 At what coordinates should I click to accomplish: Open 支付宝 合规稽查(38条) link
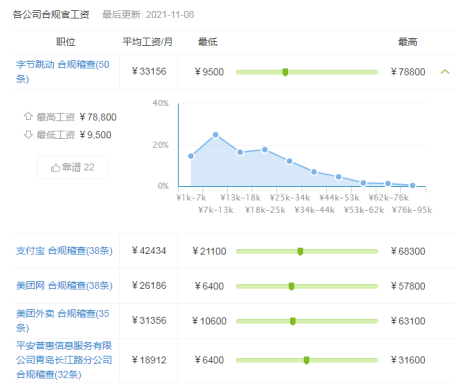[64, 251]
